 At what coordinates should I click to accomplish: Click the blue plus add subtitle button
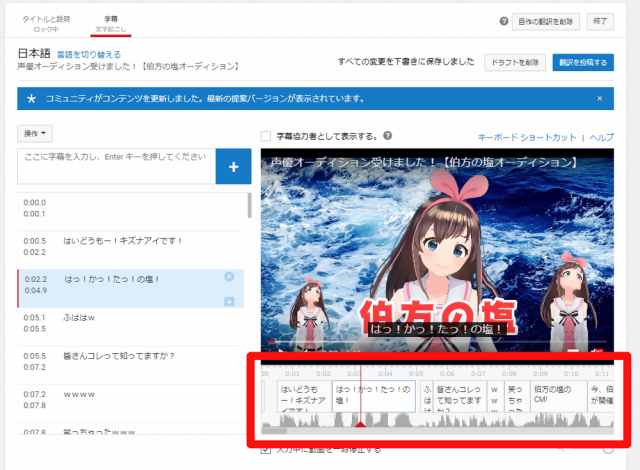(233, 166)
